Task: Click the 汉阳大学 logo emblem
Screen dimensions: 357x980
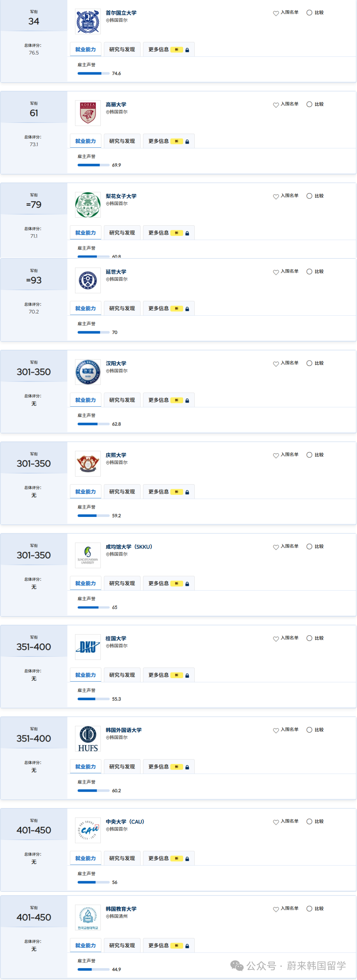Action: pyautogui.click(x=88, y=372)
